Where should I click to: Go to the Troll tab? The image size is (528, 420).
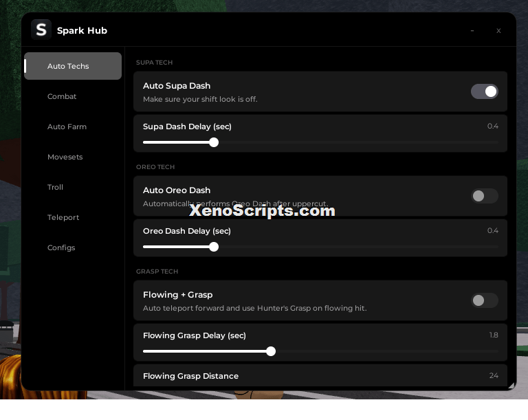click(55, 187)
